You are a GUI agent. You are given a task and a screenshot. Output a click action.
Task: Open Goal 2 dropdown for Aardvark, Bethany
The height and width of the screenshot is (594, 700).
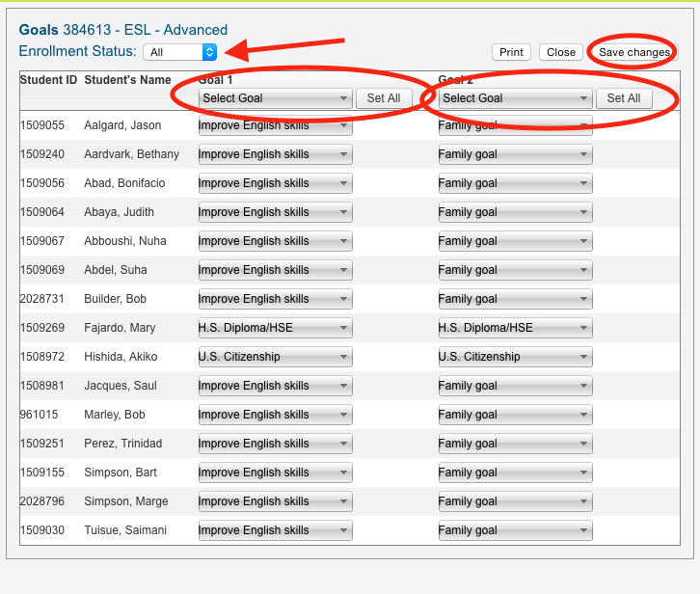[515, 154]
